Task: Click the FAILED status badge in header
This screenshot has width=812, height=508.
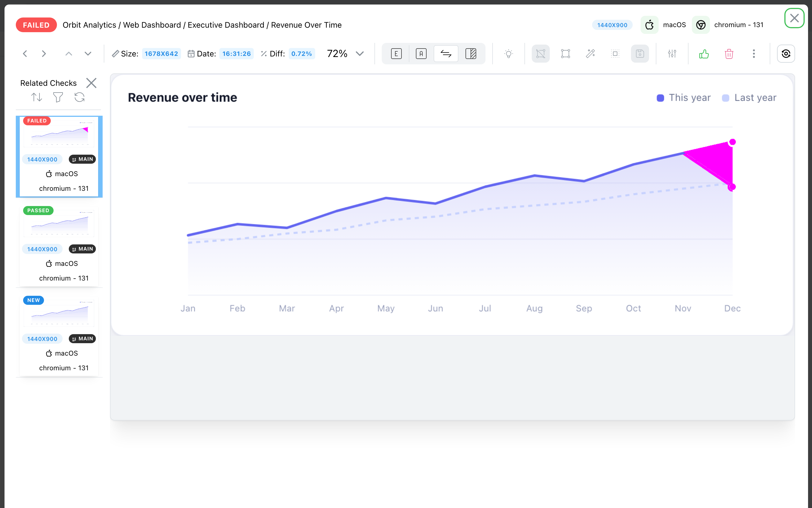Action: pos(36,25)
